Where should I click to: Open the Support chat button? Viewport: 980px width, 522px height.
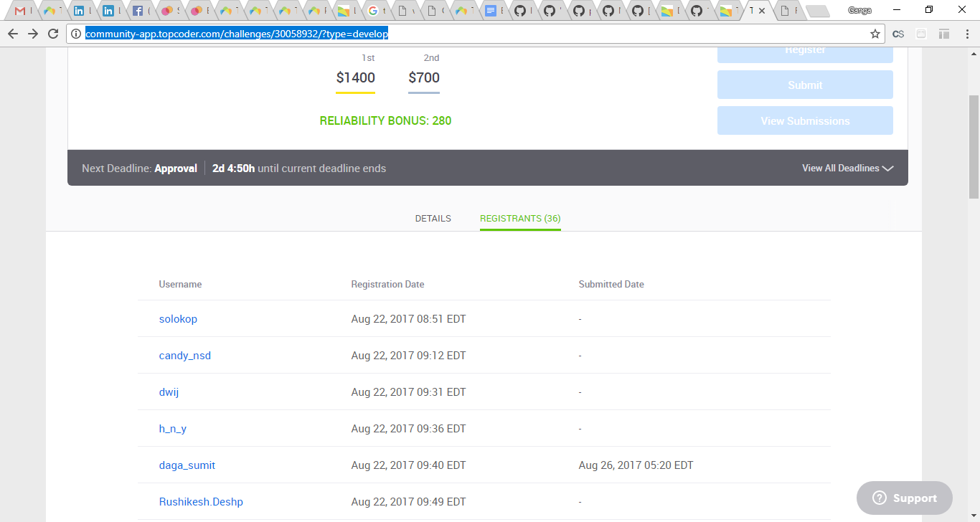[905, 498]
